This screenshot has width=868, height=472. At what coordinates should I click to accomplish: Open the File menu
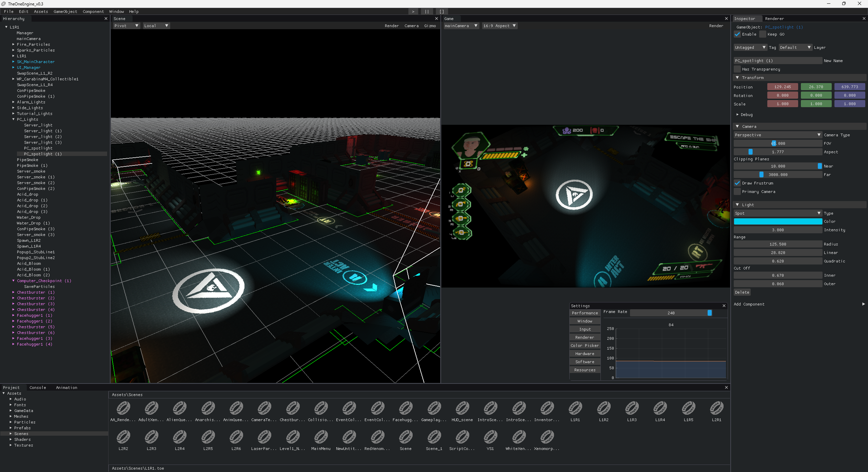9,12
